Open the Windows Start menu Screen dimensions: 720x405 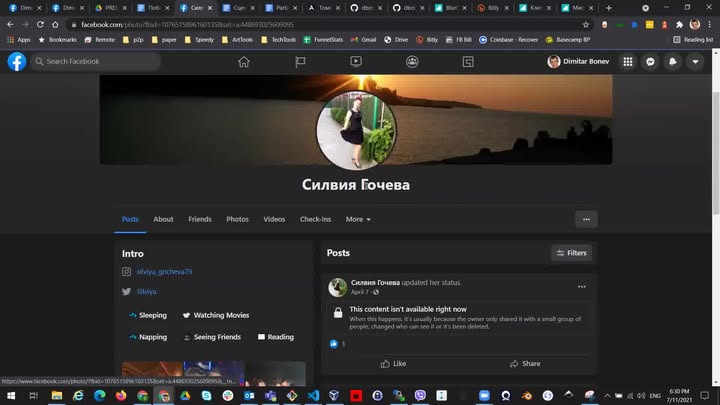(x=11, y=395)
